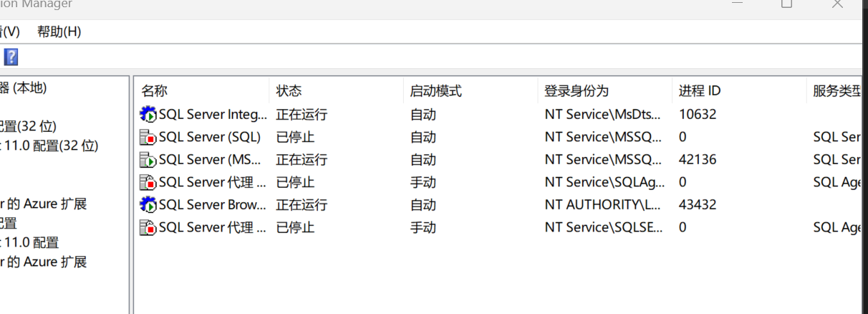This screenshot has height=314, width=868.
Task: Select the SQL Server Integ... service icon
Action: (148, 114)
